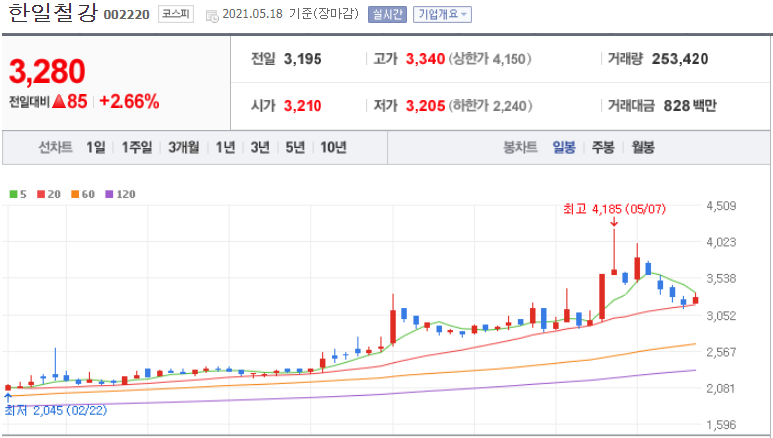This screenshot has height=438, width=773.
Task: Click the purple 120-day moving average swatch
Action: pyautogui.click(x=109, y=194)
